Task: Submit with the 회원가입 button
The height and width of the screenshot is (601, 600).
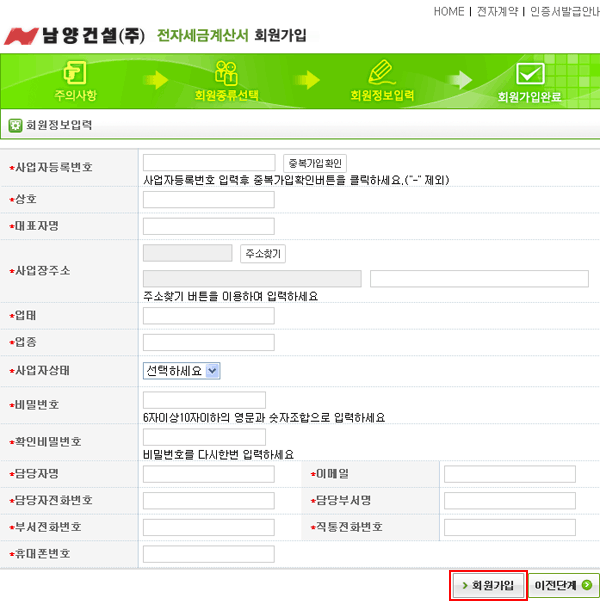Action: point(488,585)
